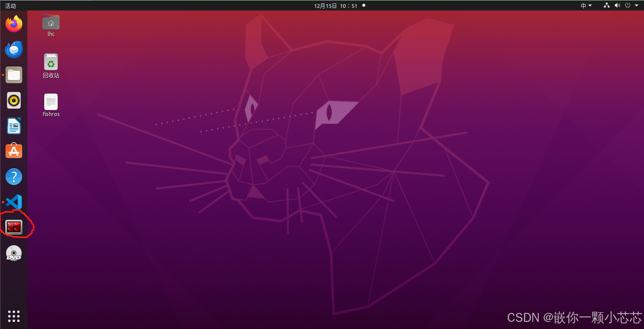This screenshot has height=329, width=644.
Task: Open the 中 input method menu
Action: click(586, 6)
